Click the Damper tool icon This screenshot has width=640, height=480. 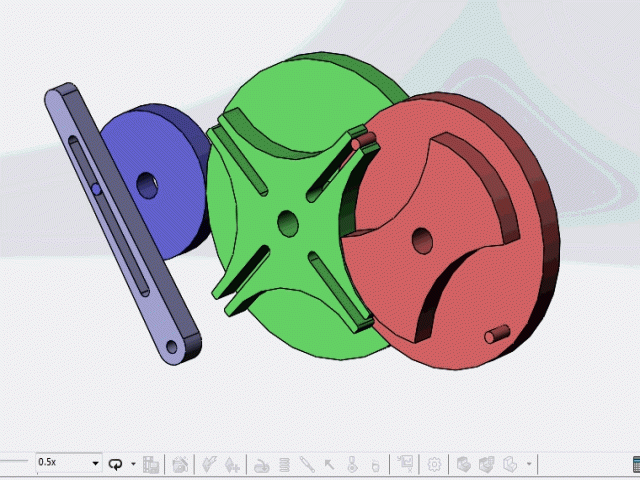pyautogui.click(x=307, y=464)
